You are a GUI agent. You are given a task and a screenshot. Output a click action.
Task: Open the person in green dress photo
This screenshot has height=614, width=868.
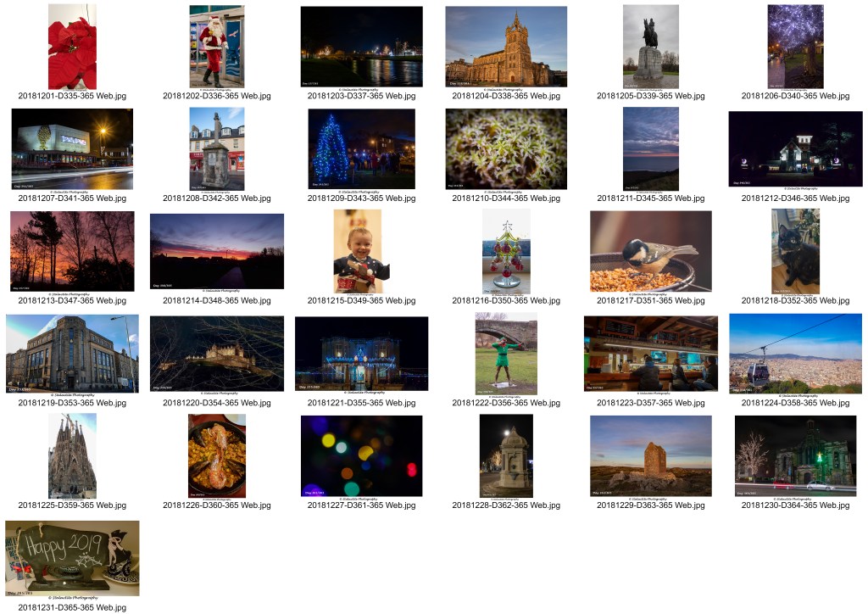[x=506, y=353]
